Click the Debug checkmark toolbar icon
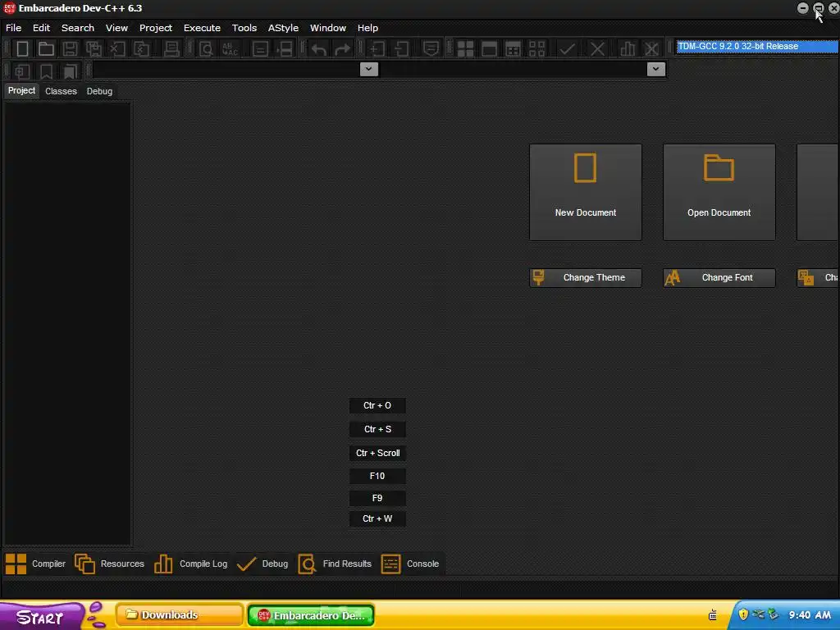 point(568,48)
